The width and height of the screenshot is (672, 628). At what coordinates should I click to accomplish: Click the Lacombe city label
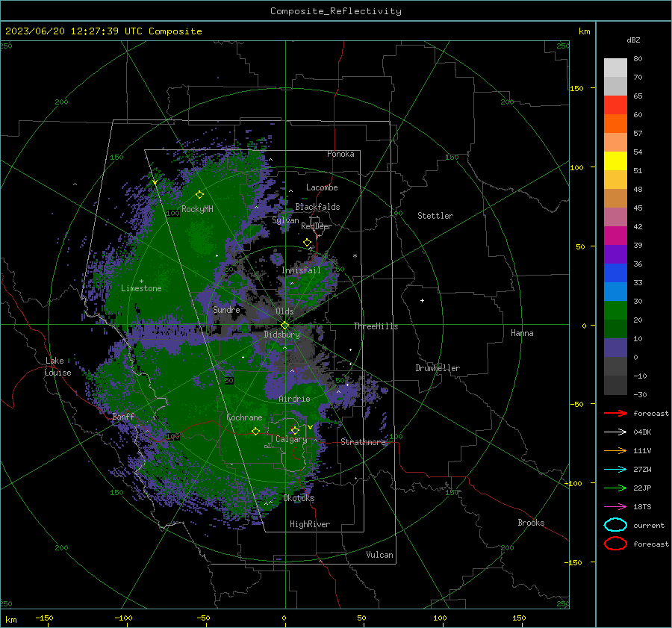coord(322,187)
